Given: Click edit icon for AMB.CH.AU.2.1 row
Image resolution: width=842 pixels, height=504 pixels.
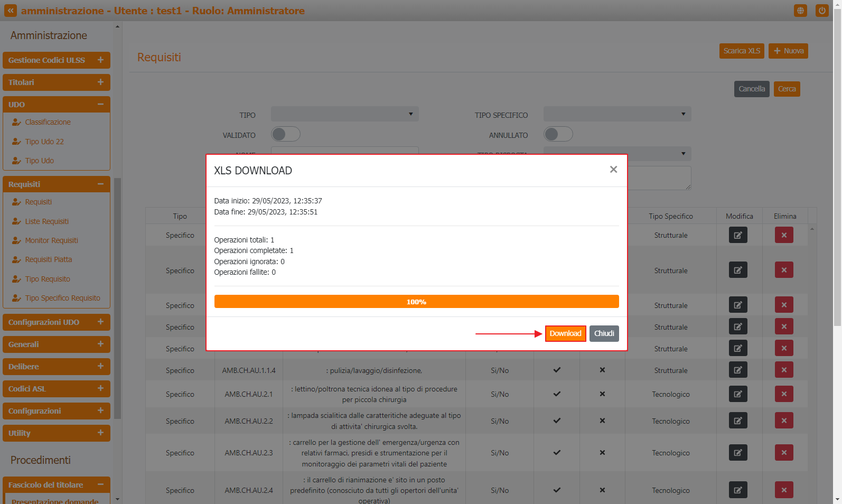Looking at the screenshot, I should 738,394.
